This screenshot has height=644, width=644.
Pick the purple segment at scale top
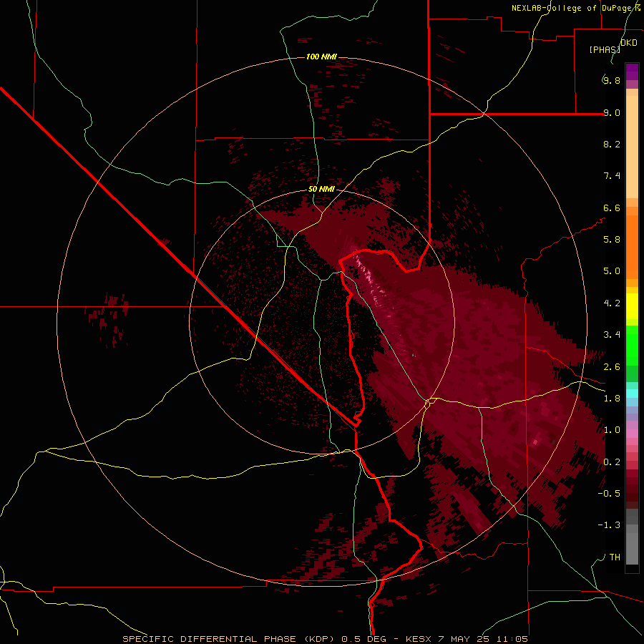[632, 72]
